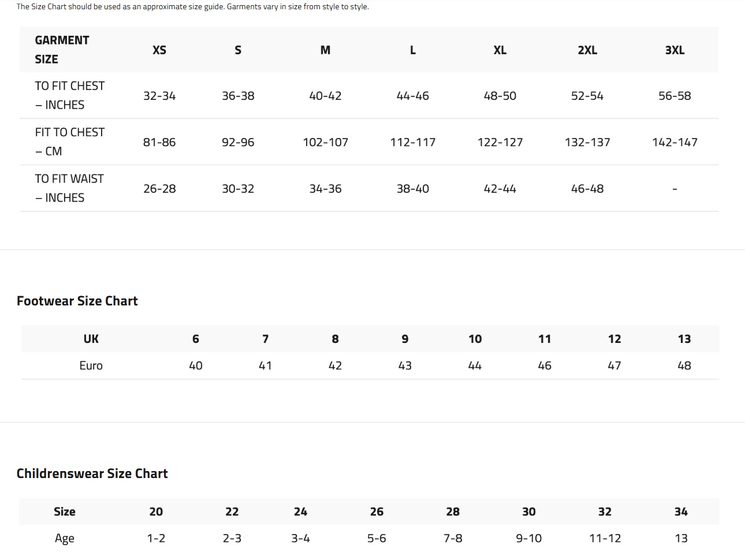This screenshot has height=560, width=745.
Task: Click the GARMENT SIZE table header
Action: (62, 50)
